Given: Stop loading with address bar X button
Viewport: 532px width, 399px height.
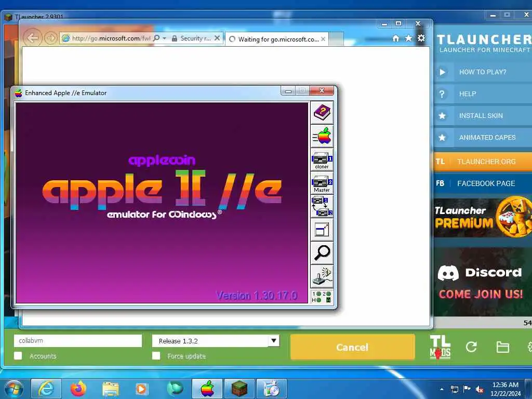Looking at the screenshot, I should (217, 38).
